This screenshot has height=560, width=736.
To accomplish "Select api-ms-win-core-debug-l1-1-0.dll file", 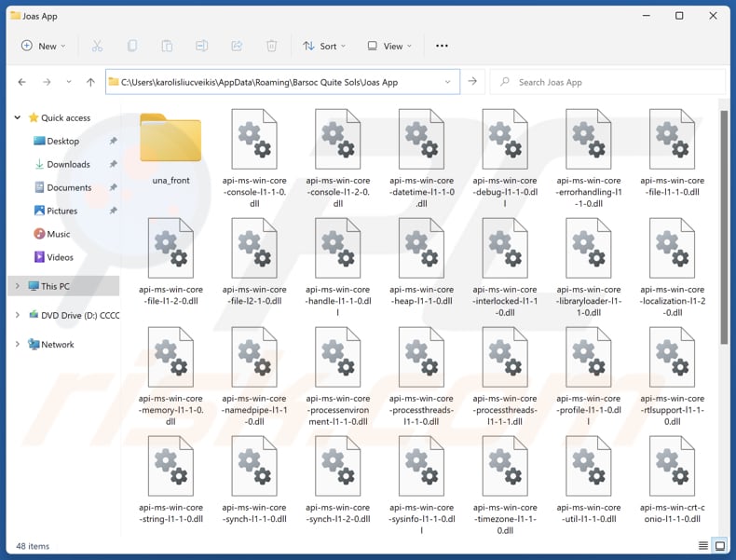I will click(x=505, y=158).
